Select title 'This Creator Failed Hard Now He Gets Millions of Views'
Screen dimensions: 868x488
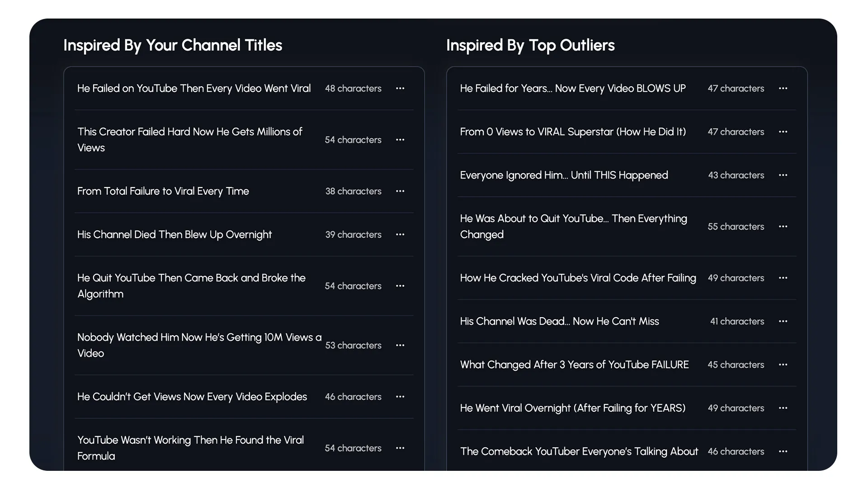[190, 140]
